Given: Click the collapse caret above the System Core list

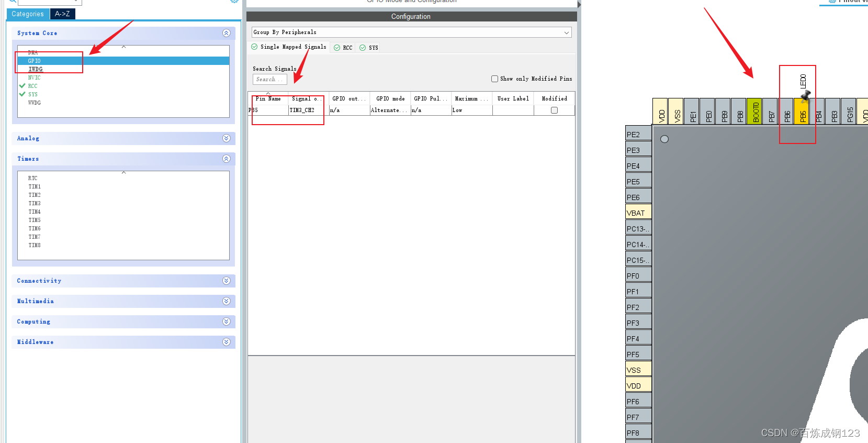Looking at the screenshot, I should 123,47.
